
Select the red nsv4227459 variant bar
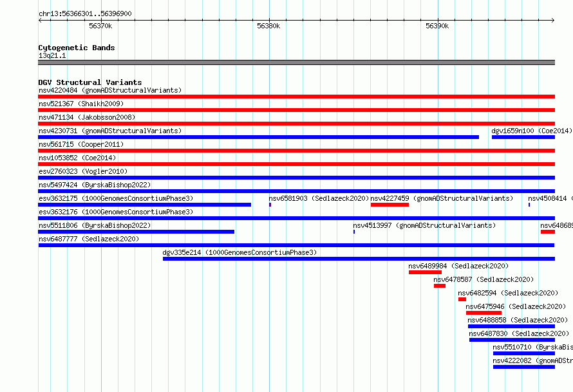click(x=390, y=205)
